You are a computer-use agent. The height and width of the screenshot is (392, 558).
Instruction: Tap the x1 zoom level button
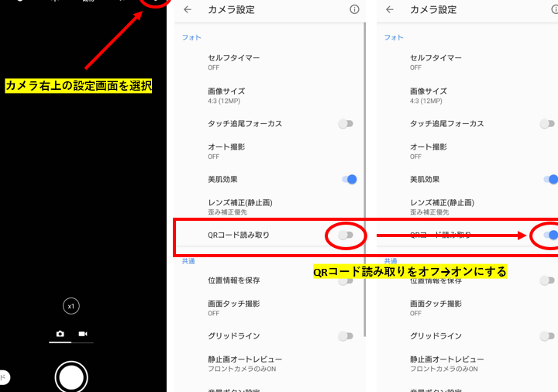coord(71,307)
